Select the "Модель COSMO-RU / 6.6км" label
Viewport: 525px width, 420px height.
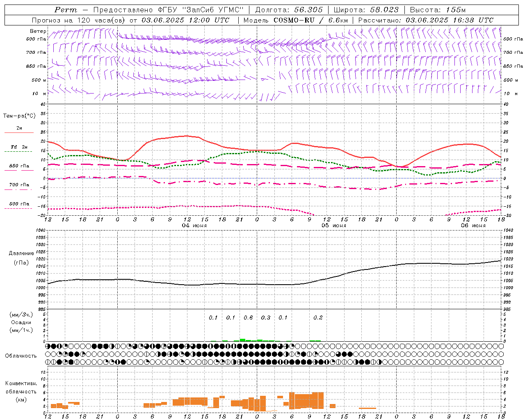pos(295,20)
